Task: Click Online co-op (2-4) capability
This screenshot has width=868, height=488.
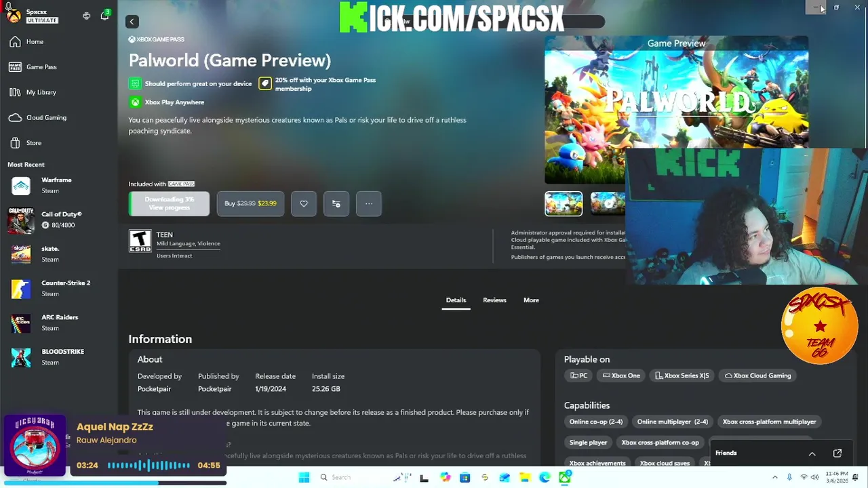Action: [x=596, y=422]
